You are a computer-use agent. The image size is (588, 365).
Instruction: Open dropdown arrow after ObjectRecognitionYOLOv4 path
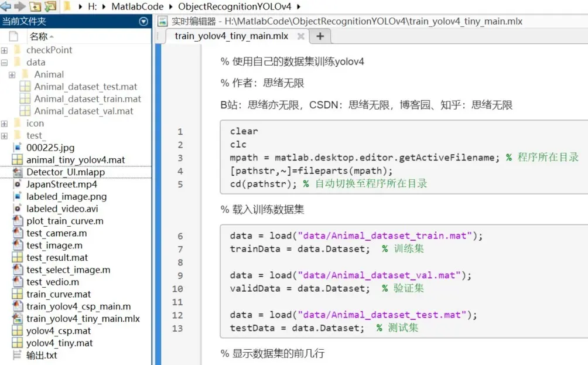[x=299, y=6]
